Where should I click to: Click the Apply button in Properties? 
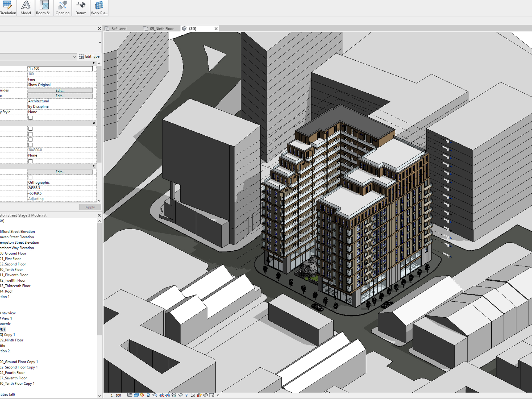coord(90,207)
